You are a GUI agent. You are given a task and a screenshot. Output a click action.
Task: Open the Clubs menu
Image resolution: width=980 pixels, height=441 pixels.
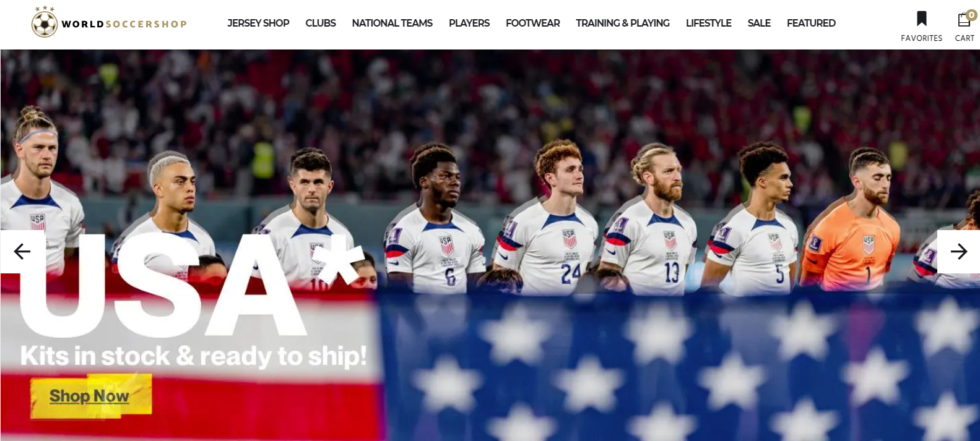pos(321,23)
